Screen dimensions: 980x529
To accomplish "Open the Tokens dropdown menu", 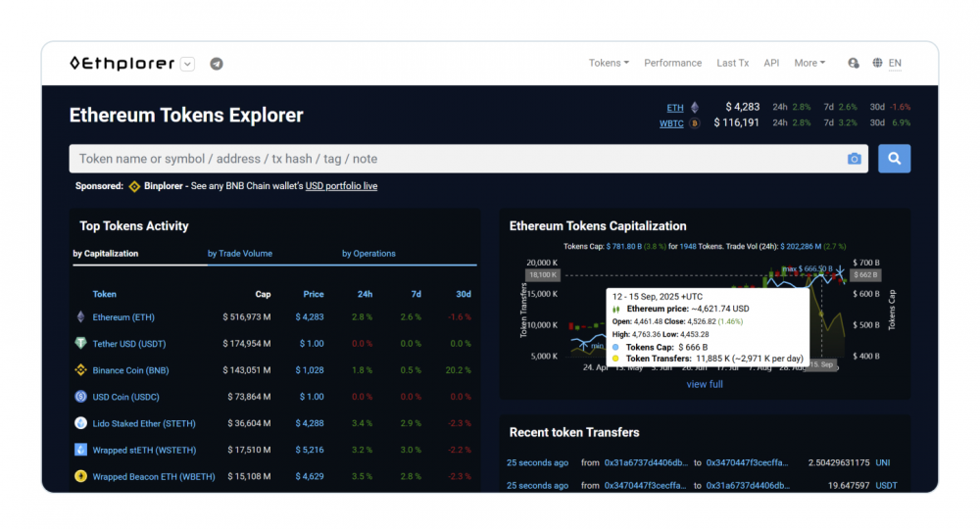I will 609,63.
